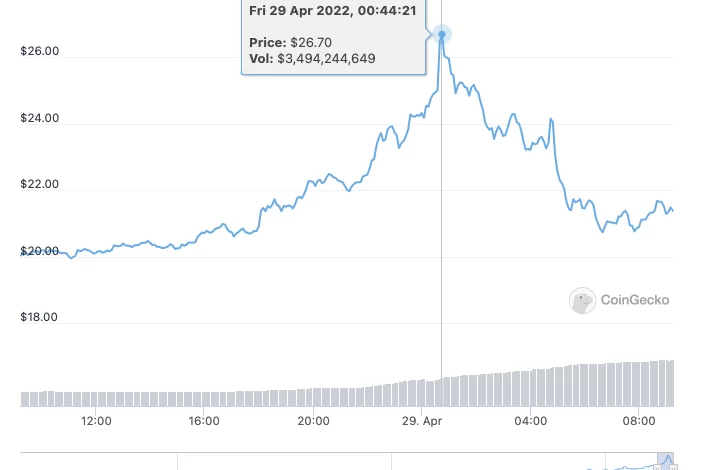Click the CoinGecko gecko logo icon
This screenshot has height=470, width=721.
click(x=582, y=300)
